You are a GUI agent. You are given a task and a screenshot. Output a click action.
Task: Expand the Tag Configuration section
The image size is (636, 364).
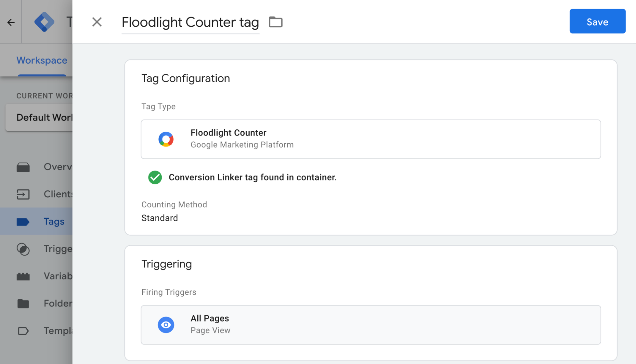click(x=185, y=79)
